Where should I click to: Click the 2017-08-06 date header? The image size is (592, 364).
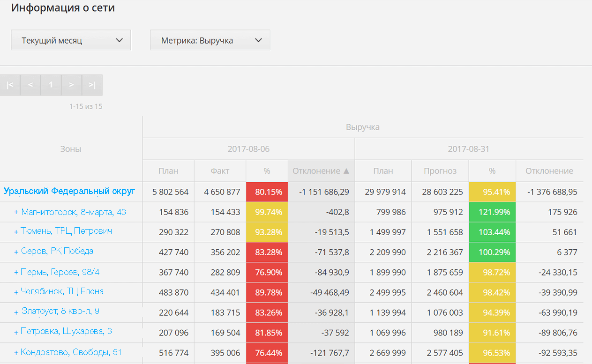coord(248,149)
